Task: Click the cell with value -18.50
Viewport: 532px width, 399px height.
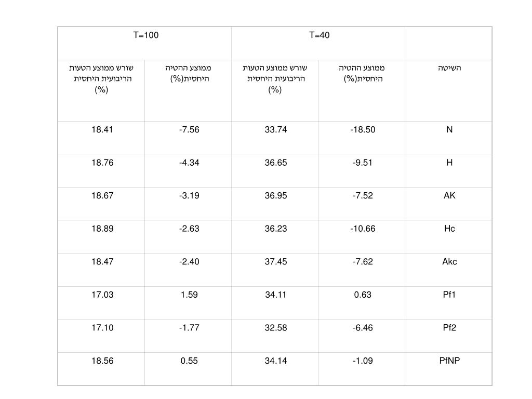Action: click(x=363, y=129)
